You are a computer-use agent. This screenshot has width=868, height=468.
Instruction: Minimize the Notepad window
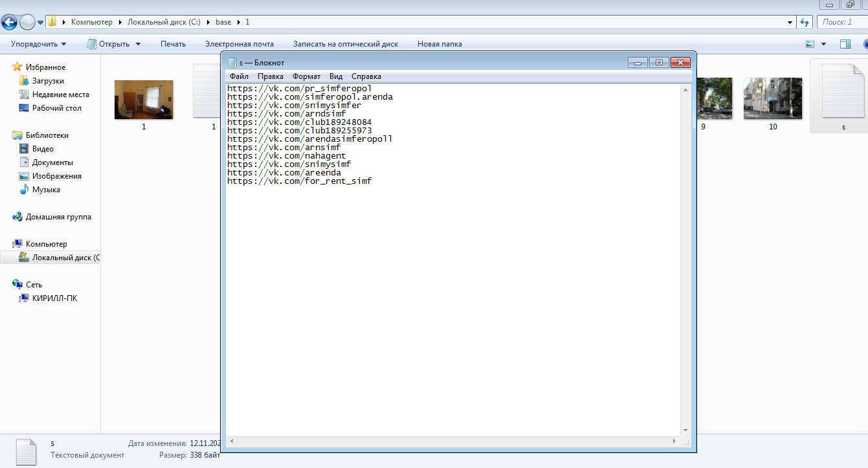(x=638, y=63)
